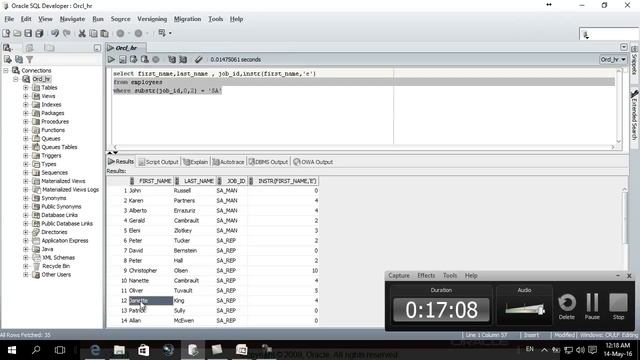Open the Capture menu in recorder window
The height and width of the screenshot is (360, 640).
[399, 276]
